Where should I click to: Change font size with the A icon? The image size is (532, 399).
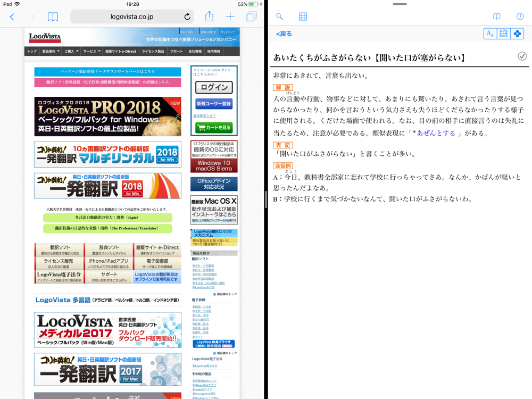(491, 34)
